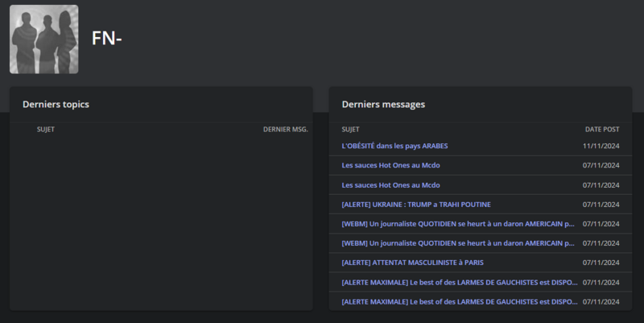Open ATTENTAT MASCULINISTE à PARIS topic

tap(412, 263)
